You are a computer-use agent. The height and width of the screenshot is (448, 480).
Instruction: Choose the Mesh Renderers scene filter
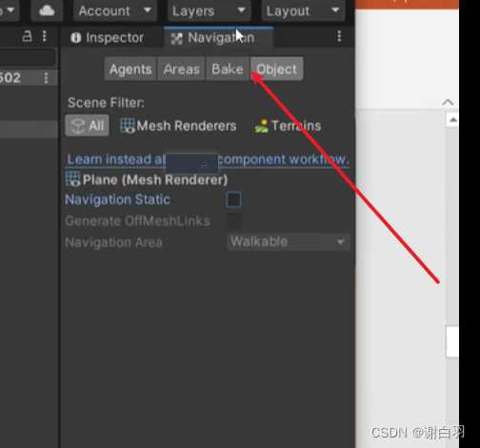(x=178, y=126)
